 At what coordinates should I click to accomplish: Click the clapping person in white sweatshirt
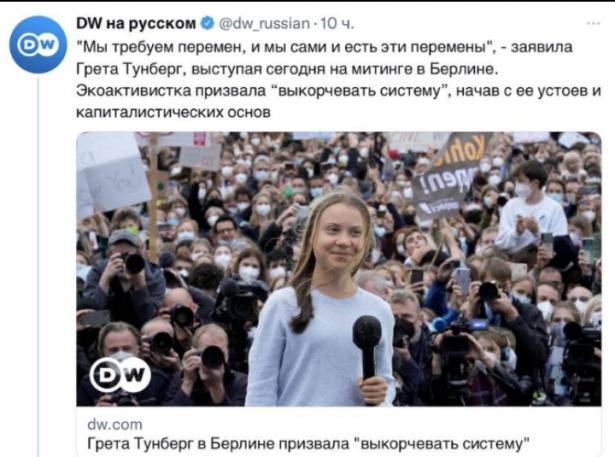tap(531, 205)
